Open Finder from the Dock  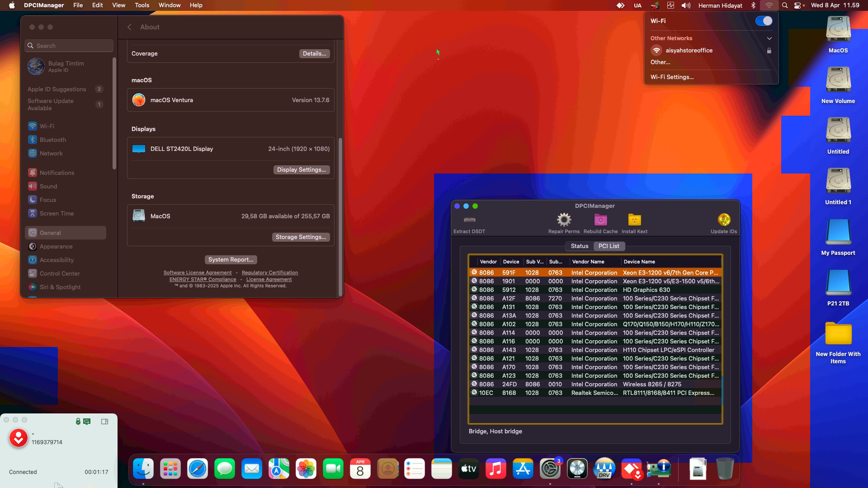click(x=143, y=469)
